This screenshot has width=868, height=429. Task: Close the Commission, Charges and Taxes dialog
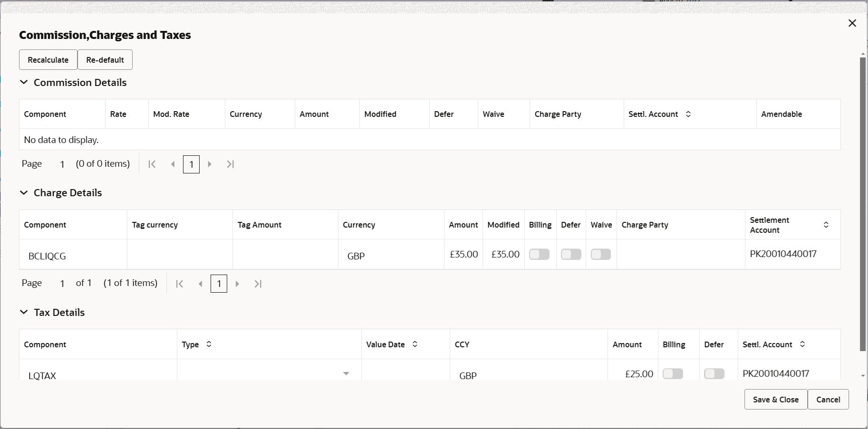[x=852, y=23]
